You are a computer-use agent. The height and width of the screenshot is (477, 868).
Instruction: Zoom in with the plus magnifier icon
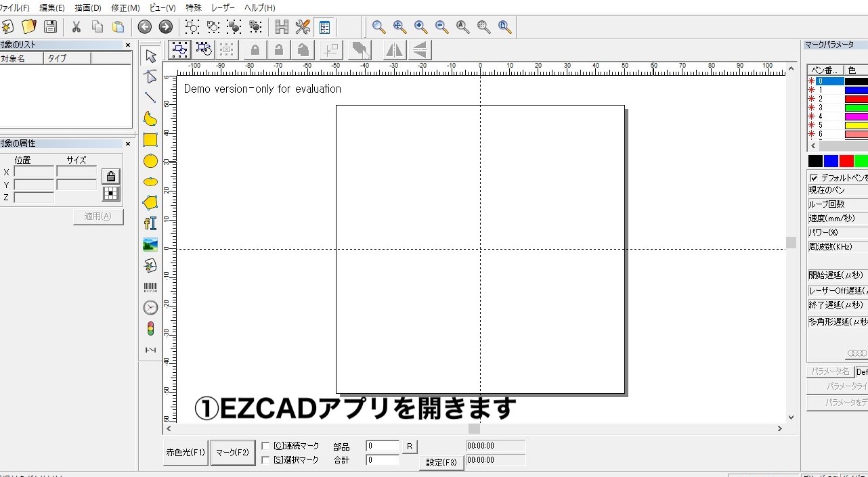point(421,27)
